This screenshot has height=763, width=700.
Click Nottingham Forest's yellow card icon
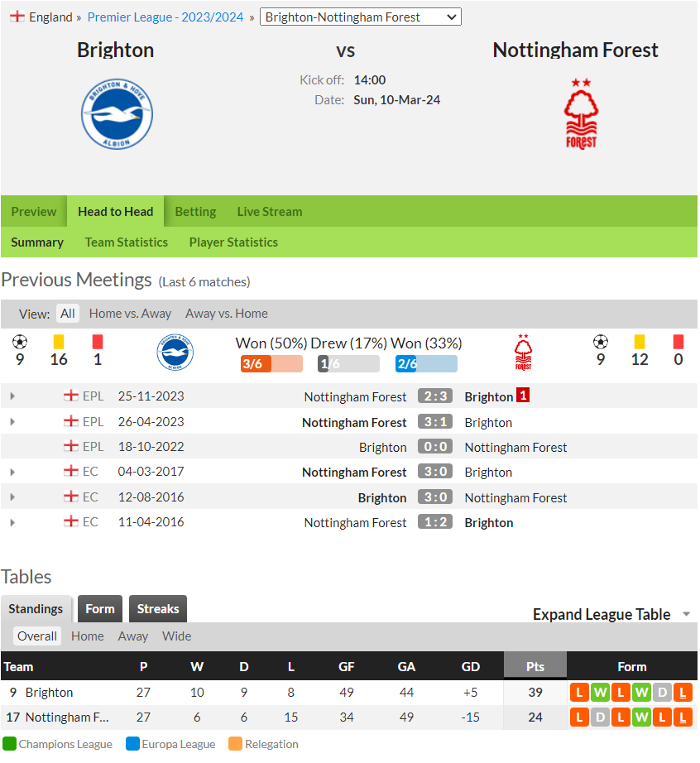[x=640, y=342]
